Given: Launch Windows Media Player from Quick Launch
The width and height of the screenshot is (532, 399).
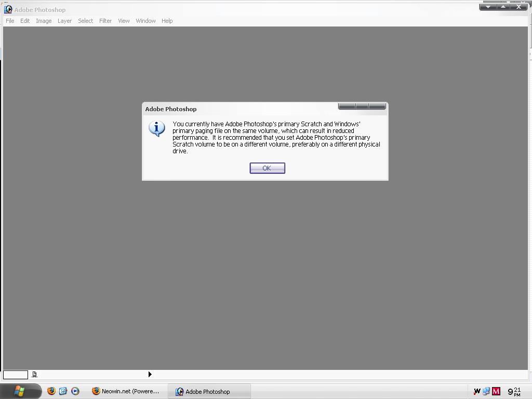Looking at the screenshot, I should coord(75,391).
